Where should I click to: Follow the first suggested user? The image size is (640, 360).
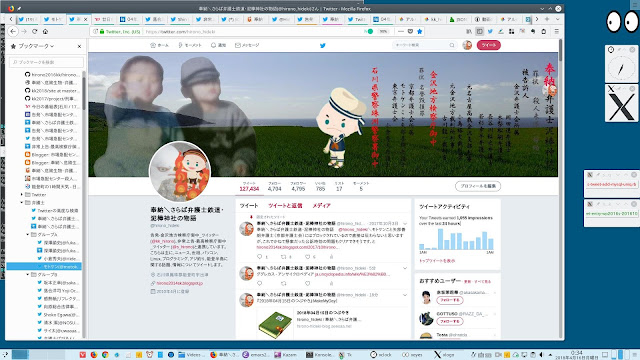(449, 300)
